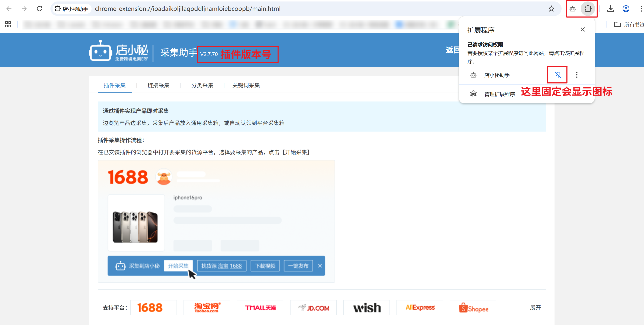Open more options for 店小秘助手 extension
The height and width of the screenshot is (325, 644).
577,75
